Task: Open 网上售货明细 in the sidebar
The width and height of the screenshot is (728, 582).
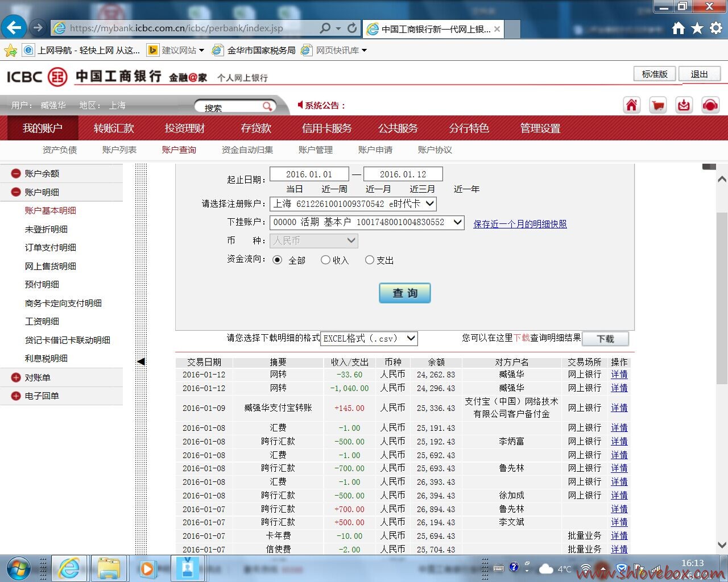Action: tap(51, 267)
